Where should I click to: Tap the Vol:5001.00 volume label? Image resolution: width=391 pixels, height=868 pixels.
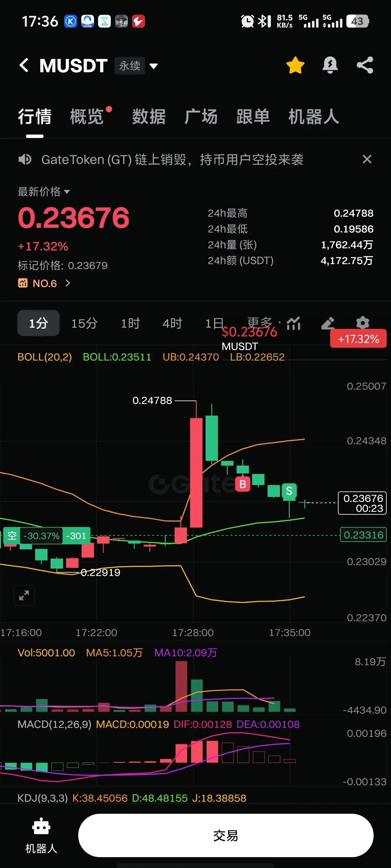(46, 653)
